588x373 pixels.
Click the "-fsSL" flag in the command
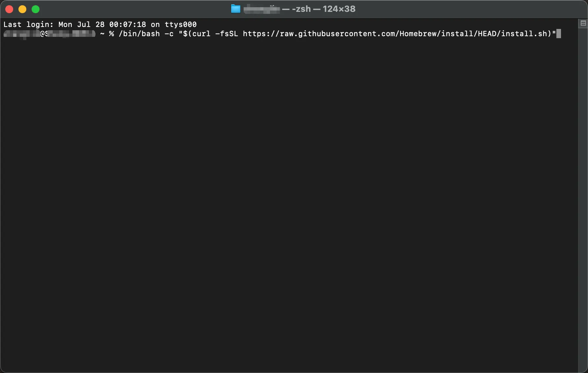pos(227,34)
